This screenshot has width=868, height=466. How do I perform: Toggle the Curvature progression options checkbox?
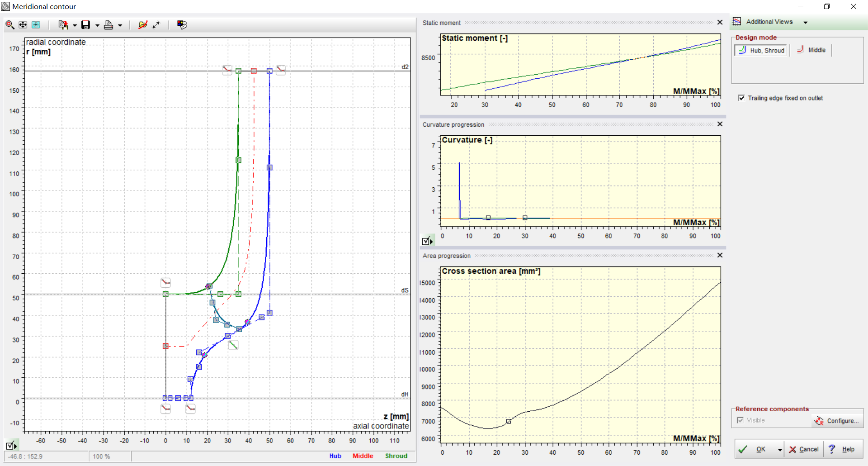click(x=427, y=241)
